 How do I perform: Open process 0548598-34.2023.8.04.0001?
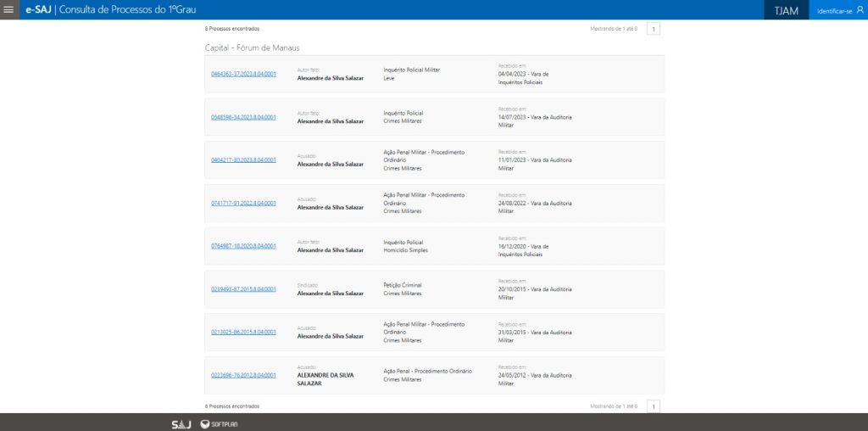coord(243,117)
